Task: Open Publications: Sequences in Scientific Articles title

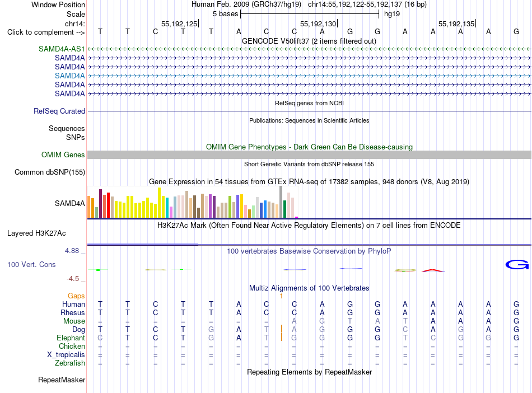Action: pos(309,120)
